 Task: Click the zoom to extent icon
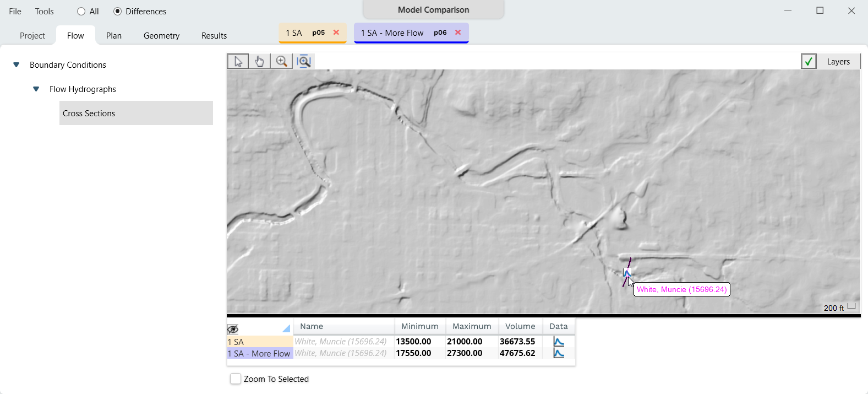pyautogui.click(x=304, y=61)
